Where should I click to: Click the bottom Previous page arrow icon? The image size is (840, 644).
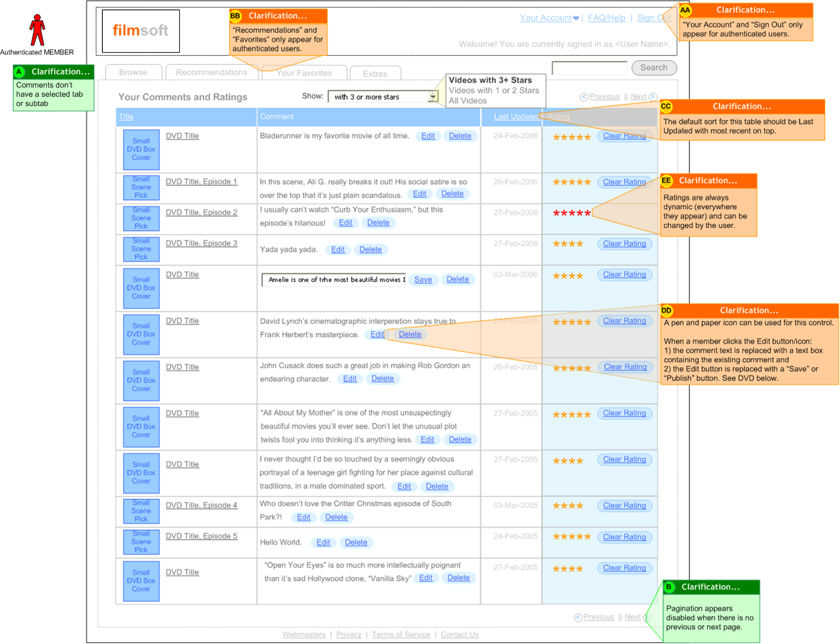578,618
